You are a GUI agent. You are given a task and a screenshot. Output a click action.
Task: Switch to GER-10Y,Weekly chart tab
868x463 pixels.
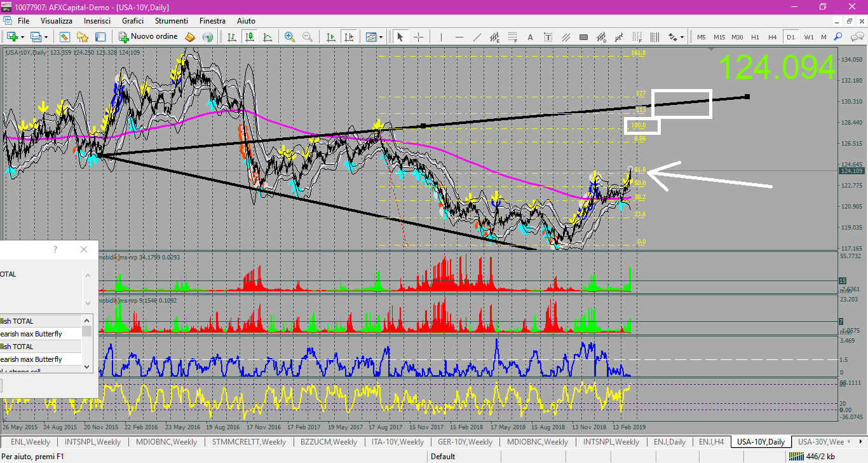465,441
